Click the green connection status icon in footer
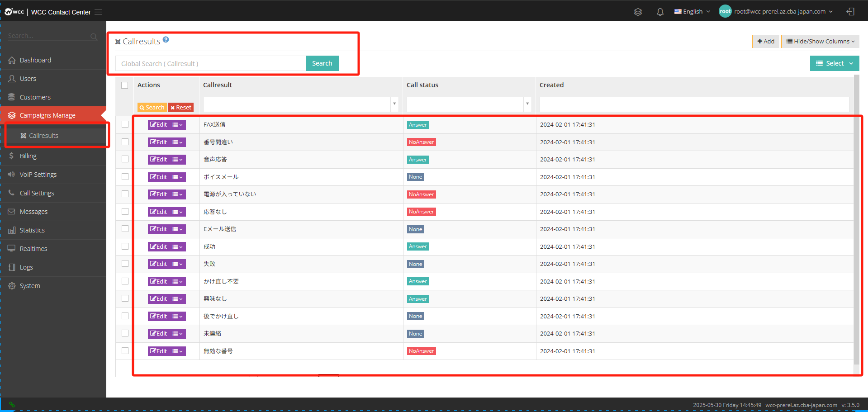The height and width of the screenshot is (412, 868). (12, 405)
